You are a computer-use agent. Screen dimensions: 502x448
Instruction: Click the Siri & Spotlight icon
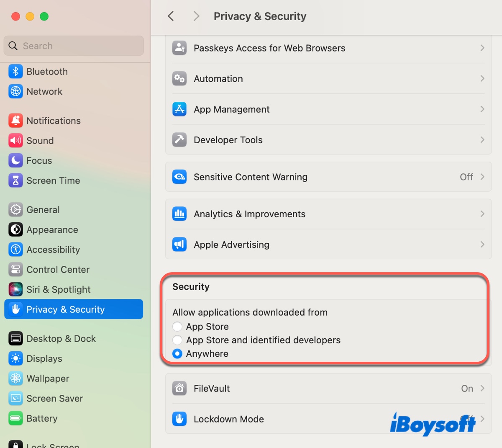(15, 289)
